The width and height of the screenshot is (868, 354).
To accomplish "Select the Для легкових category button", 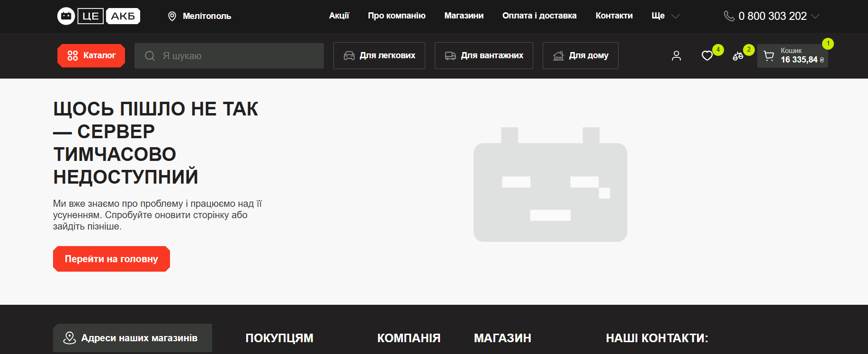I will click(379, 56).
